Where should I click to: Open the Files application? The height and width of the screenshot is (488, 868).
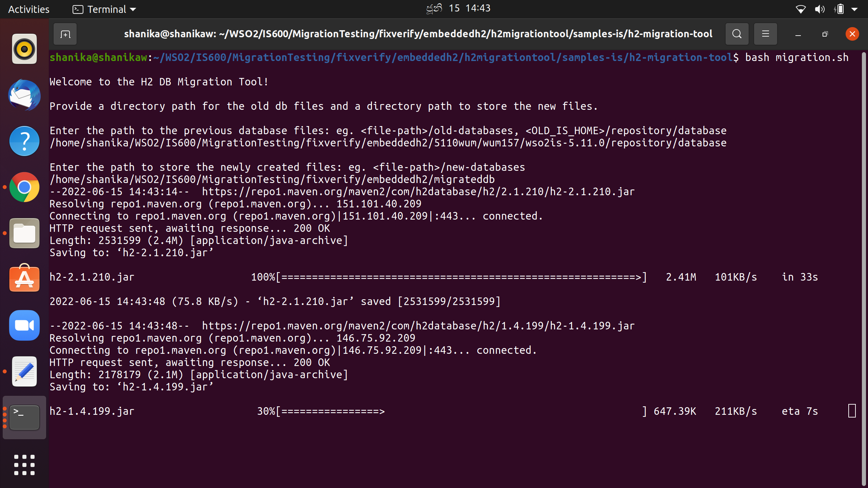click(24, 233)
